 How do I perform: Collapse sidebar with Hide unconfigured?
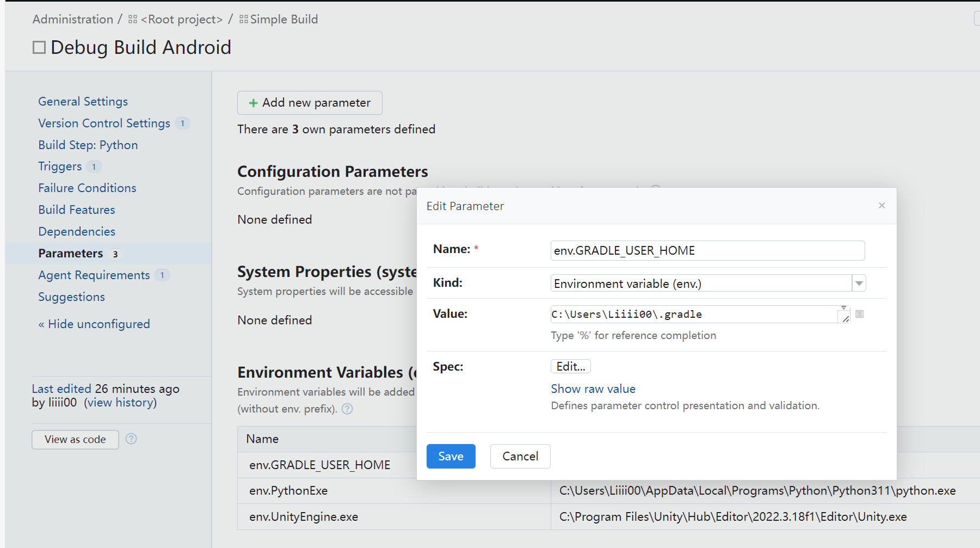pos(94,324)
